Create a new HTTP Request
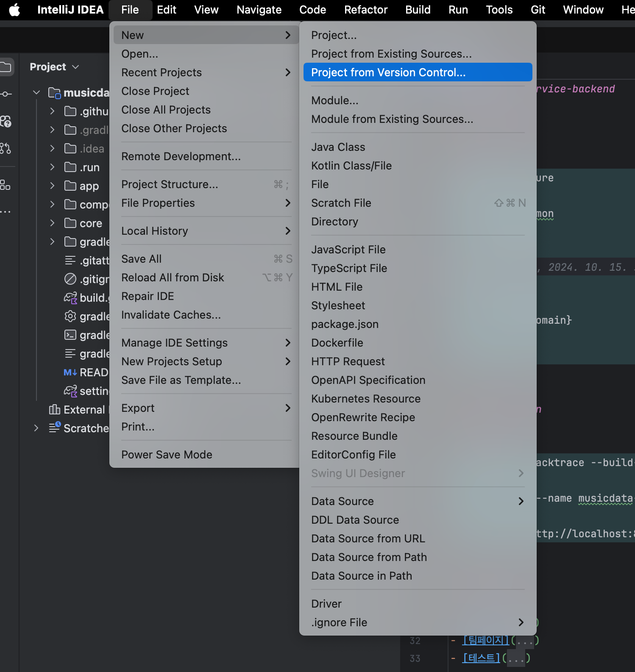635x672 pixels. (418, 361)
